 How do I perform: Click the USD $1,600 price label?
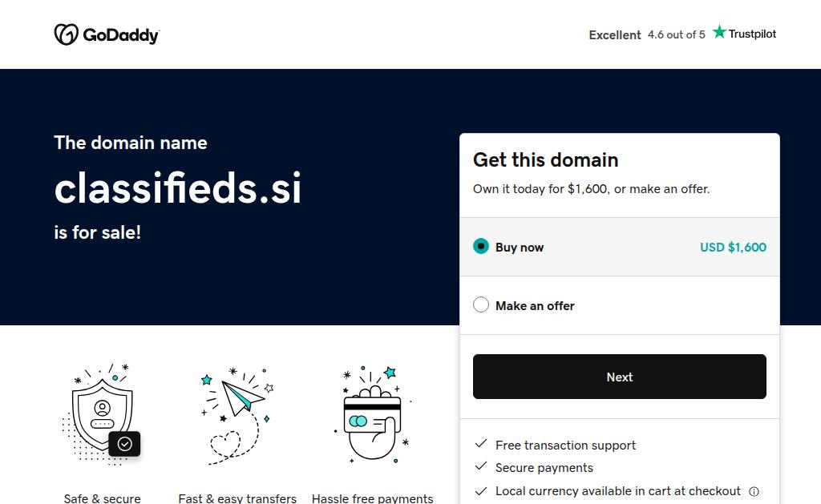click(x=733, y=247)
